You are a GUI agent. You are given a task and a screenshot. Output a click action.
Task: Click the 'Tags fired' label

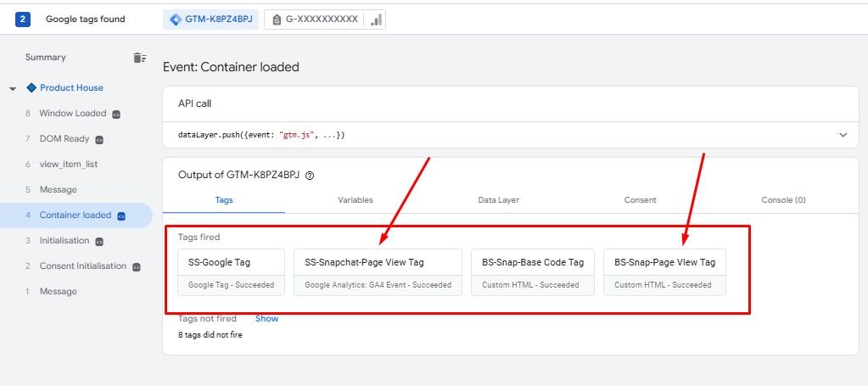[x=199, y=237]
